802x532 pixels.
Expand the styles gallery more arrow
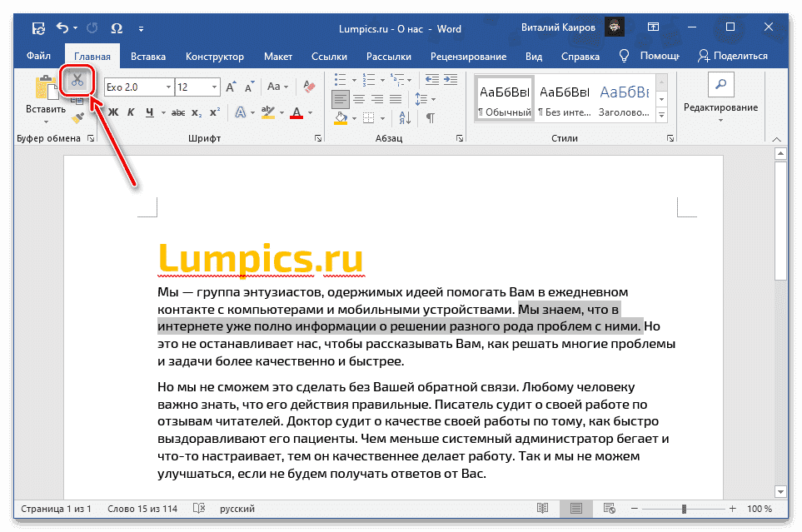coord(662,115)
